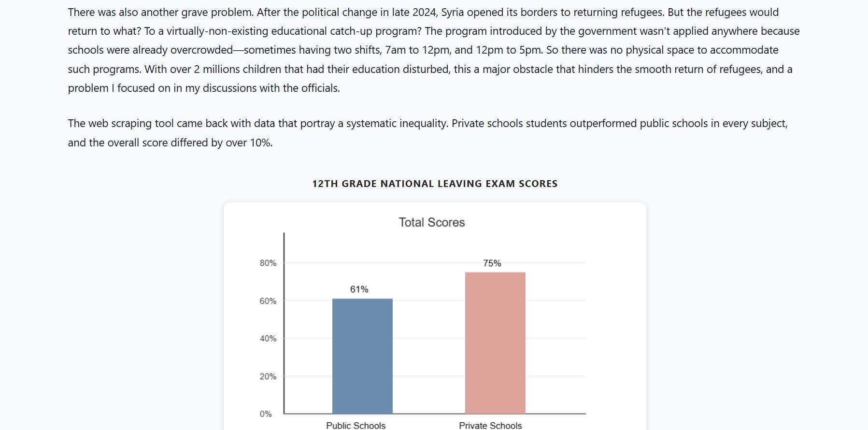This screenshot has width=868, height=430.
Task: Click the 20% y-axis tick label
Action: [x=268, y=376]
